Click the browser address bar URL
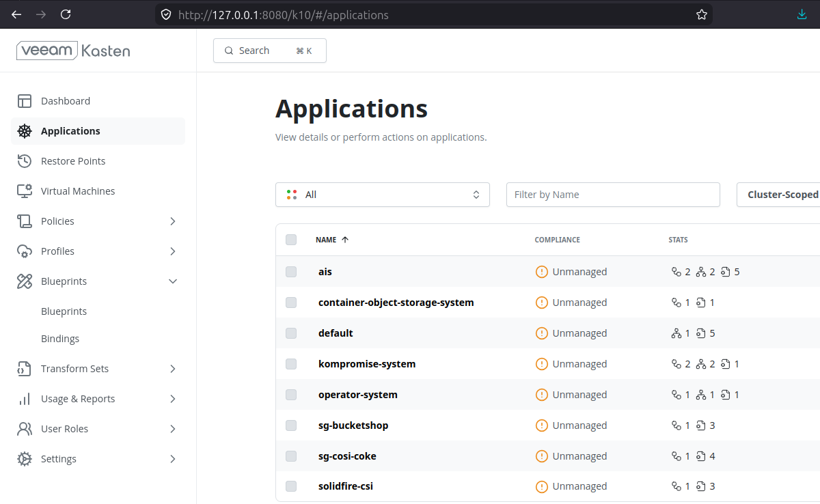Image resolution: width=820 pixels, height=504 pixels. click(284, 14)
